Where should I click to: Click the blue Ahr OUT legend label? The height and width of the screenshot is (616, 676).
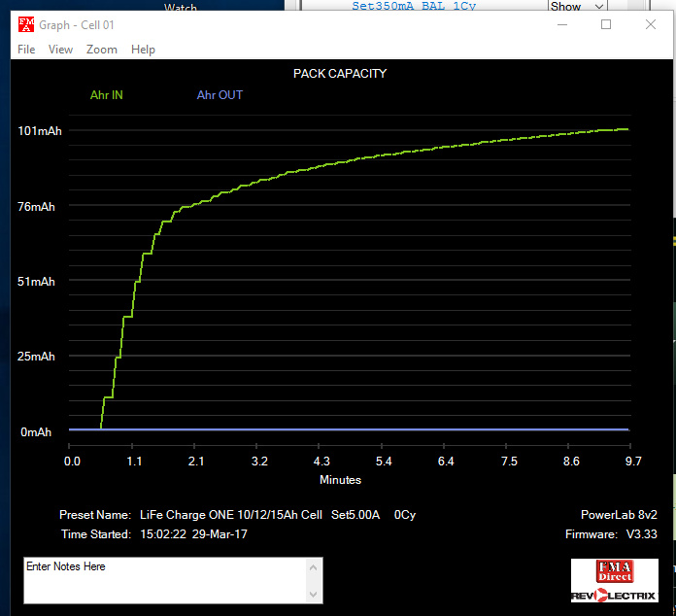220,95
